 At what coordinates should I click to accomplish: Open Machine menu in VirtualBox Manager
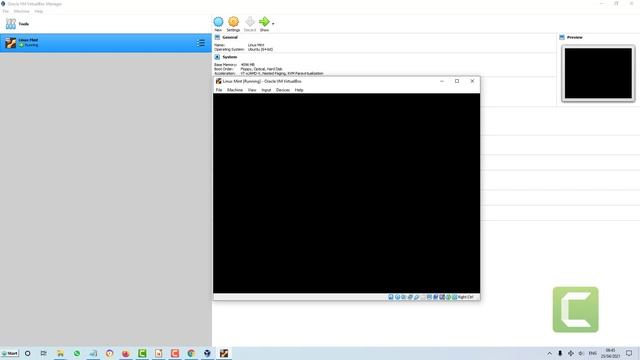22,11
